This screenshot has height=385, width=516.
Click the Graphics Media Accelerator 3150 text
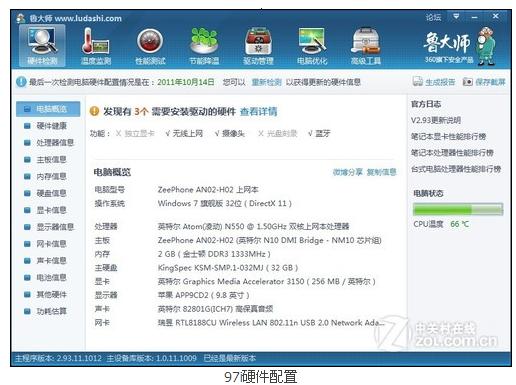pos(266,281)
